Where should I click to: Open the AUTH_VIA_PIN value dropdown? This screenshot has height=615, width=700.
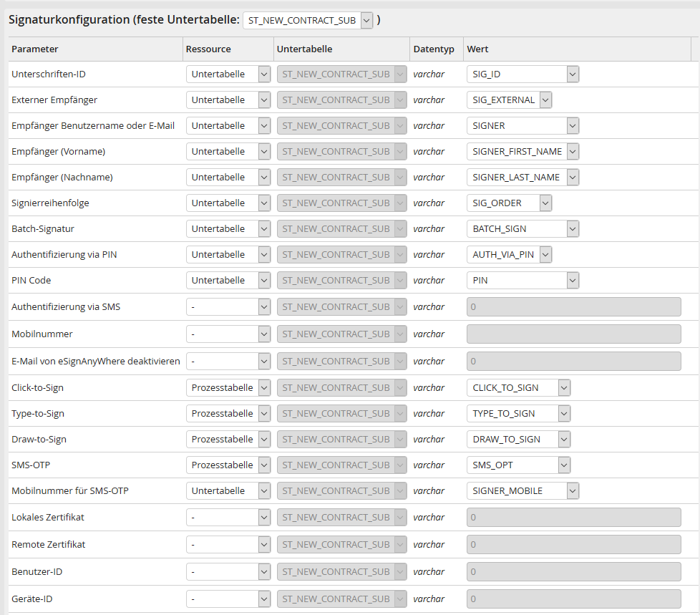[x=509, y=254]
